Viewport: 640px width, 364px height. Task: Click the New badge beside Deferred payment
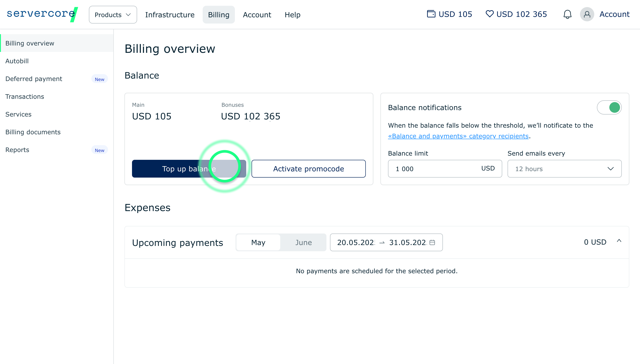(99, 79)
